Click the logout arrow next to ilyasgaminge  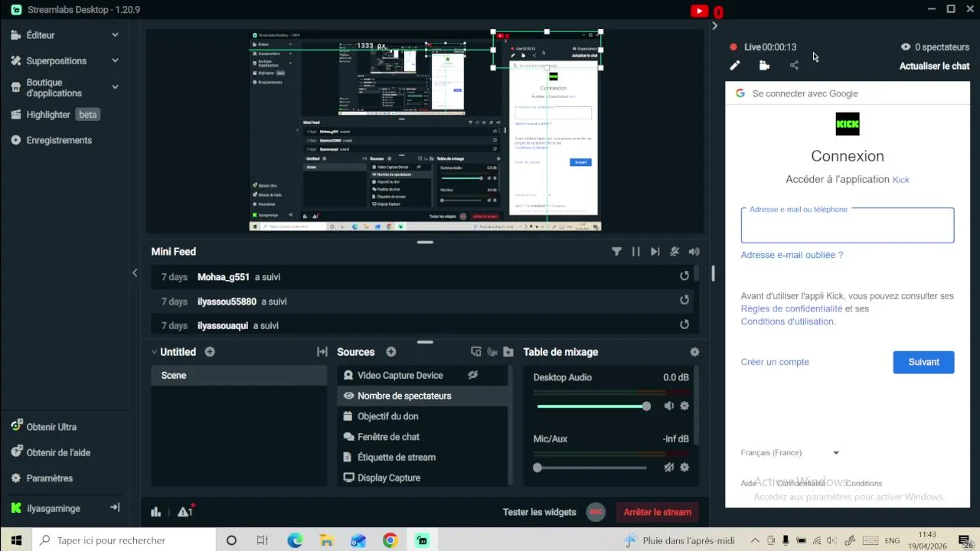[115, 507]
